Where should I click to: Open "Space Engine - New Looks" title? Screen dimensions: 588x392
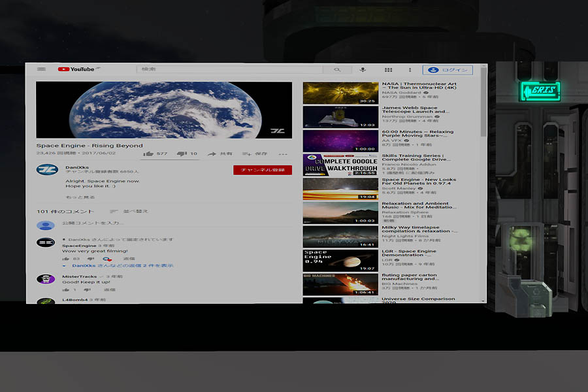[x=419, y=182]
